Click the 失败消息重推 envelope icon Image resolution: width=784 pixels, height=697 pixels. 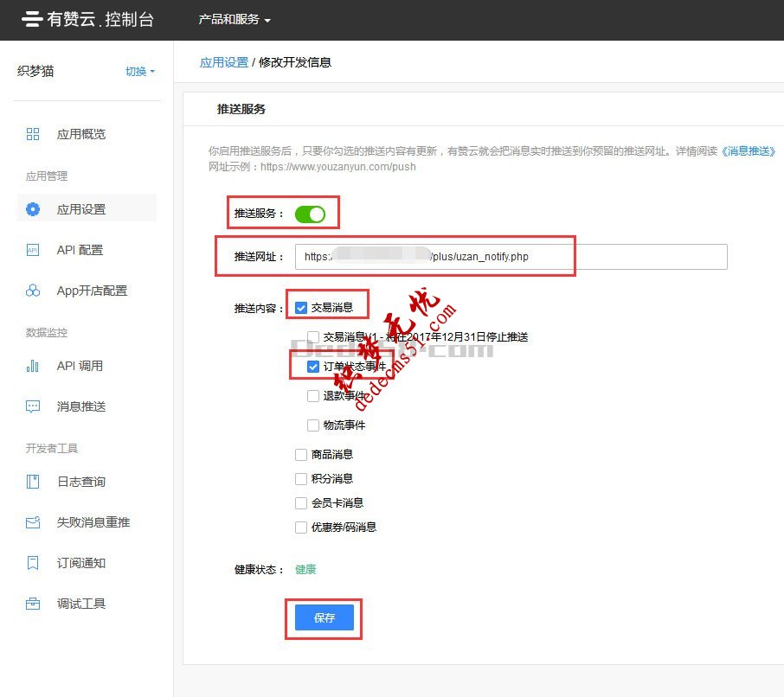point(33,522)
